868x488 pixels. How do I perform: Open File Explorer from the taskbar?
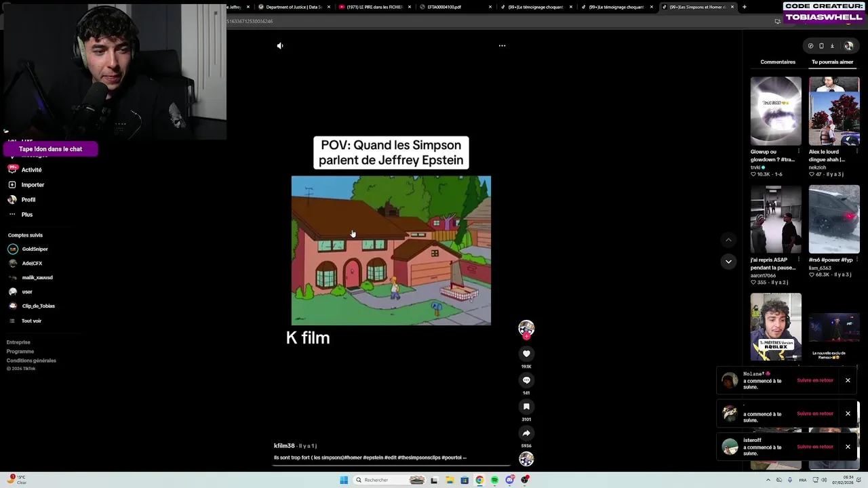[450, 481]
